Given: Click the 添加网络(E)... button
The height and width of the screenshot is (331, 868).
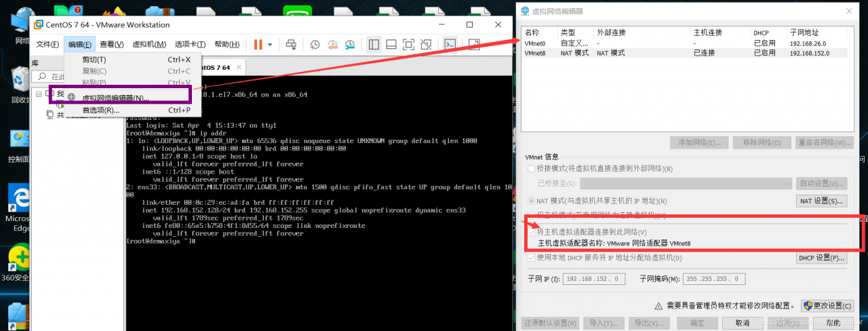Looking at the screenshot, I should (x=698, y=142).
